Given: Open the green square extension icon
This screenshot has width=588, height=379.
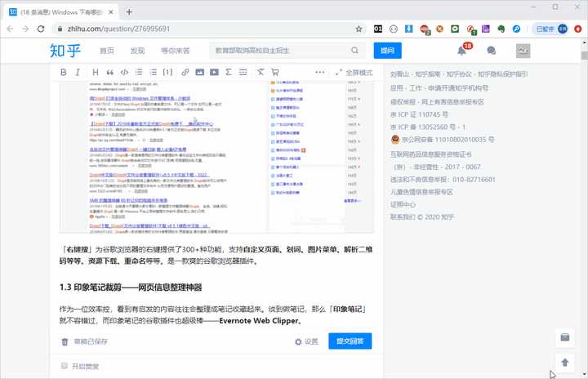Looking at the screenshot, I should (455, 29).
